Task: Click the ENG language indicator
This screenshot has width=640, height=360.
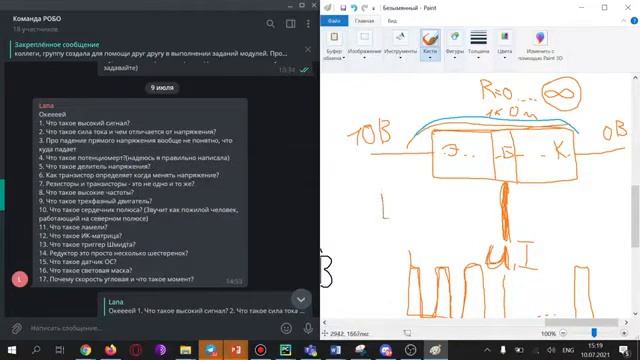Action: pos(568,350)
